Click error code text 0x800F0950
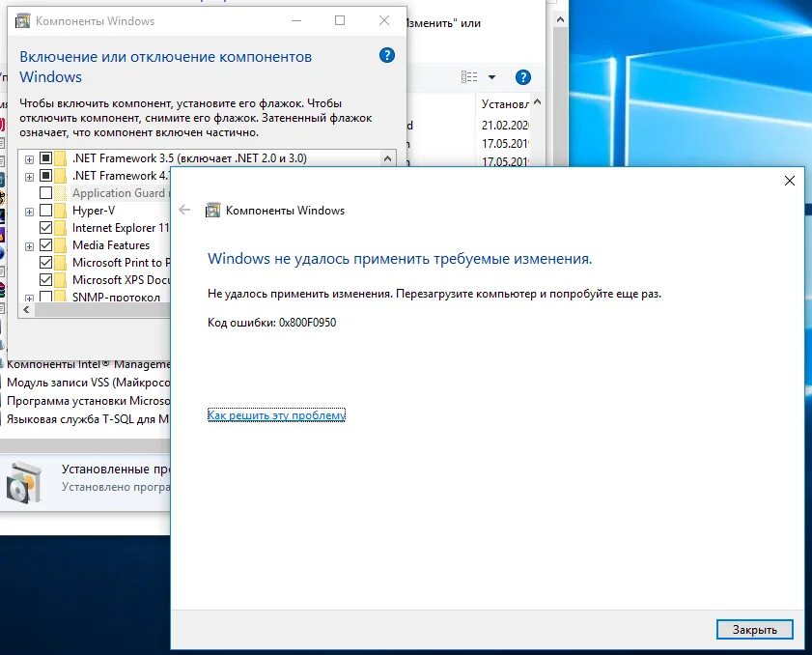 point(307,323)
